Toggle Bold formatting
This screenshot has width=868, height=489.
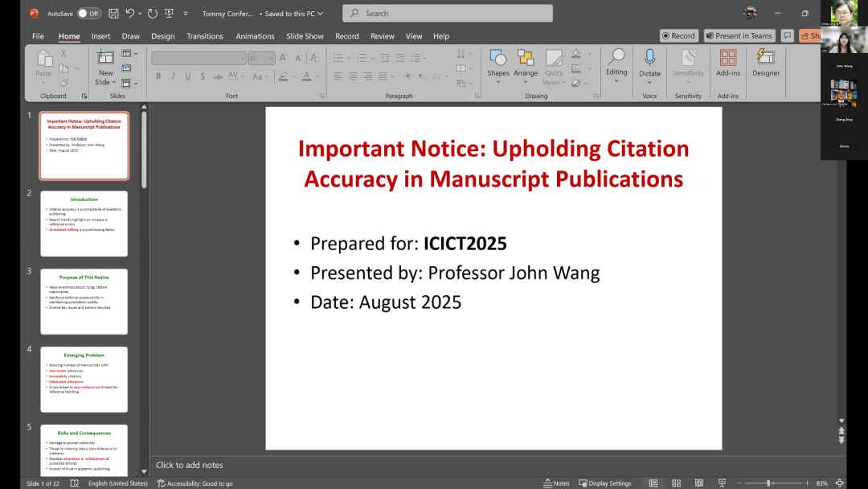coord(158,76)
